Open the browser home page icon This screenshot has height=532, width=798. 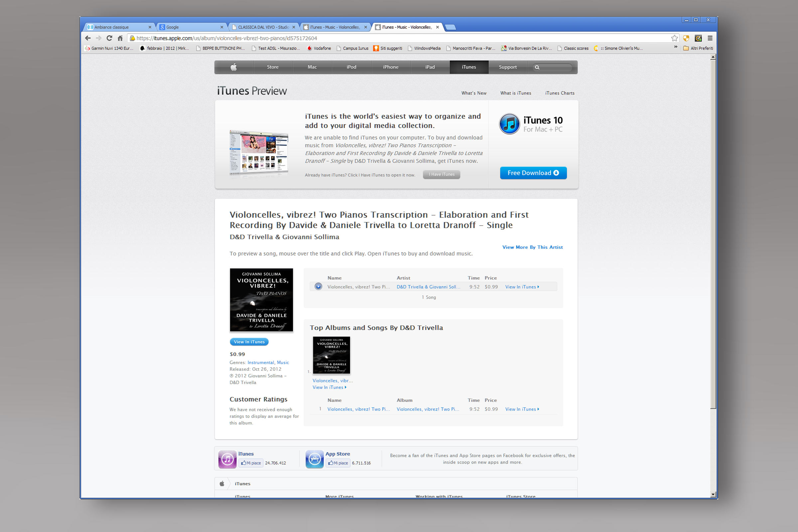[120, 38]
